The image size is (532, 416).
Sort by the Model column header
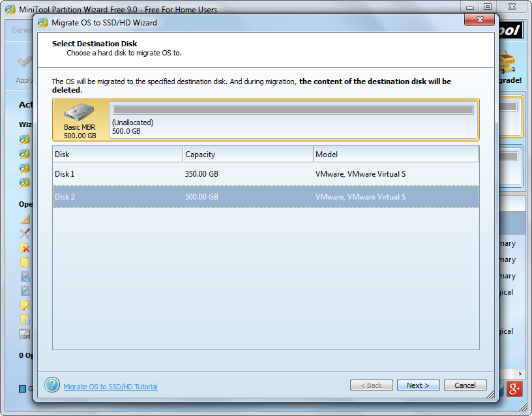click(x=396, y=155)
